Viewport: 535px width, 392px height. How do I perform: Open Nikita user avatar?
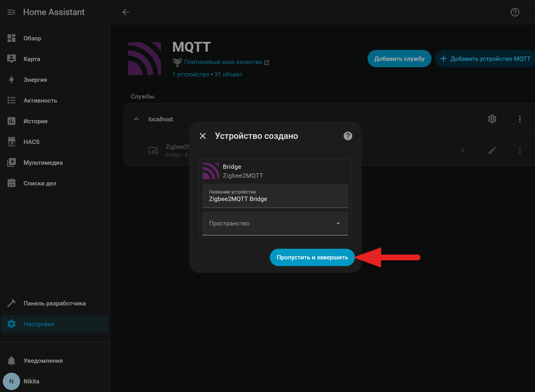[x=11, y=381]
